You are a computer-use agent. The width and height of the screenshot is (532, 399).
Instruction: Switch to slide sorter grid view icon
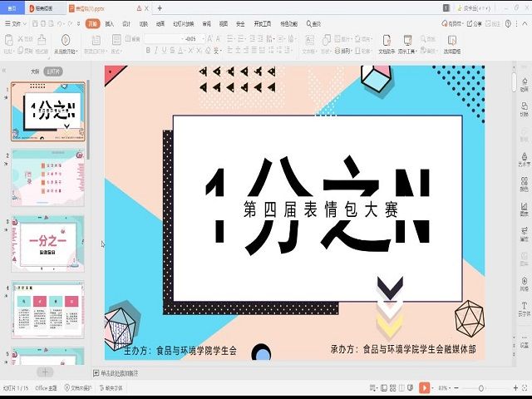(392, 387)
